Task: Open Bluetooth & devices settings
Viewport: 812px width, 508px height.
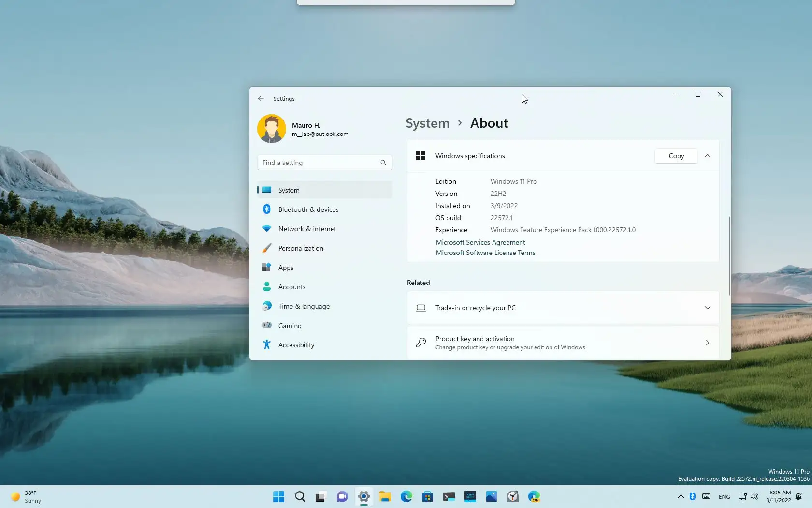Action: pos(267,209)
